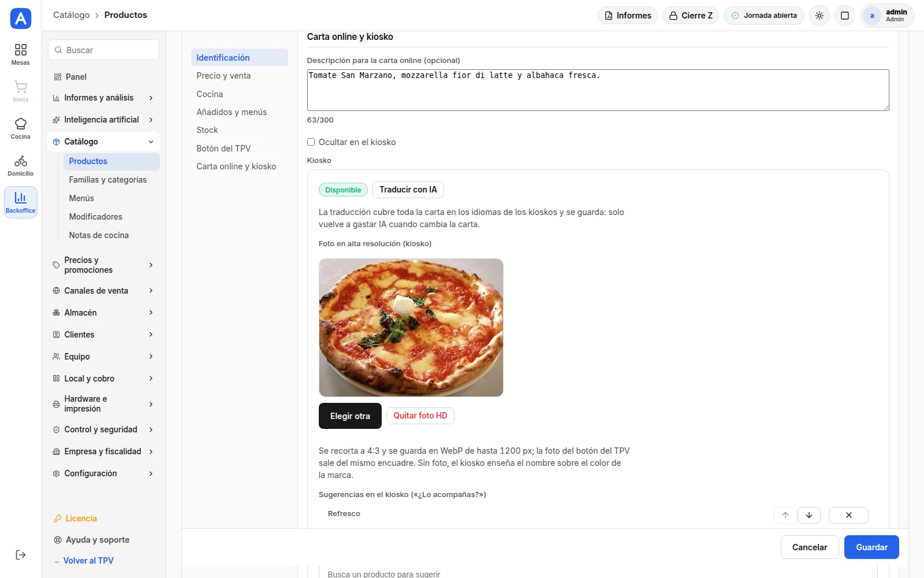The image size is (924, 578).
Task: Go to Precio y venta section
Action: (239, 76)
